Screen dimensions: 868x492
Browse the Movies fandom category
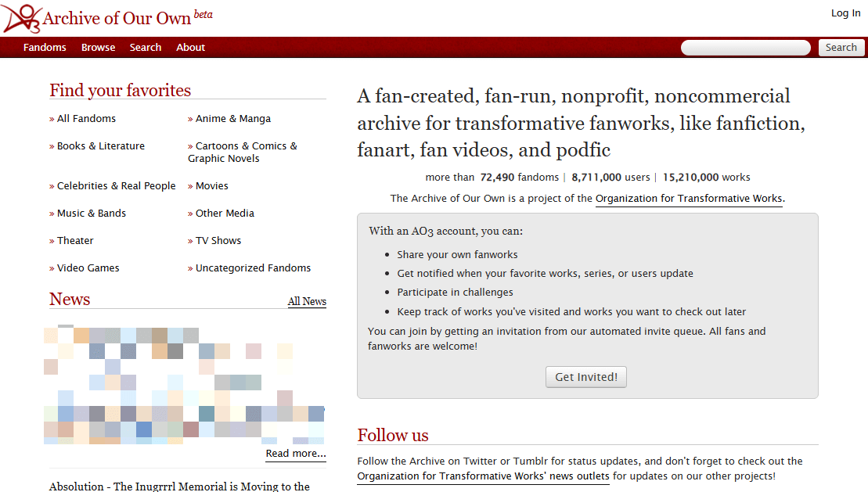[212, 185]
